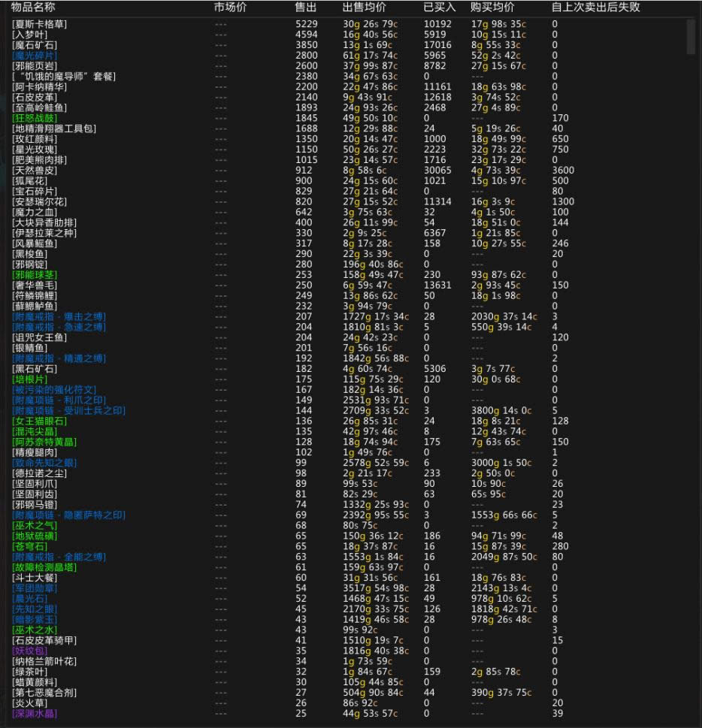Sort by 购买均价 column header

pyautogui.click(x=492, y=8)
